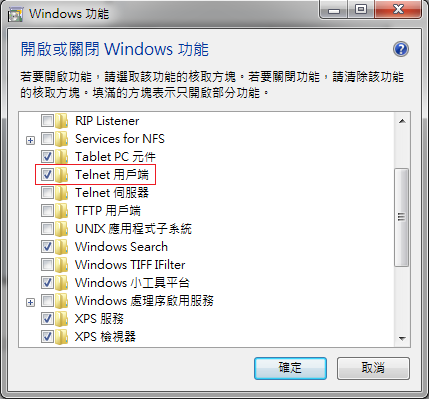Click the folder icon beside UNIX 應用程式子系統
The width and height of the screenshot is (429, 399).
point(61,229)
